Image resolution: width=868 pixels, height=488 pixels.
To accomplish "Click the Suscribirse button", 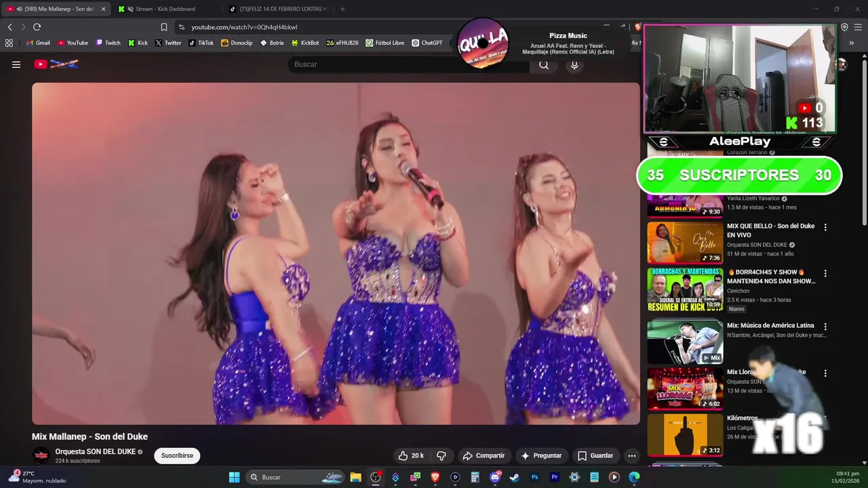I will pyautogui.click(x=177, y=455).
